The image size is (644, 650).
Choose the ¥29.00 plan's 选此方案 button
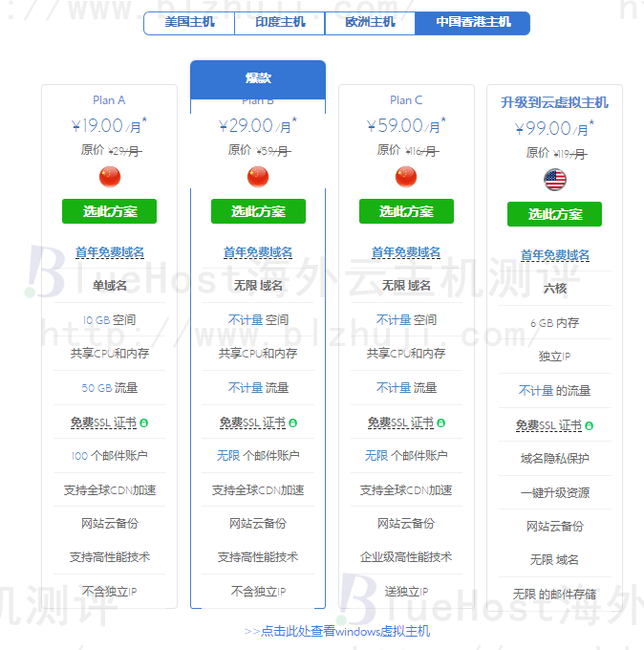258,211
